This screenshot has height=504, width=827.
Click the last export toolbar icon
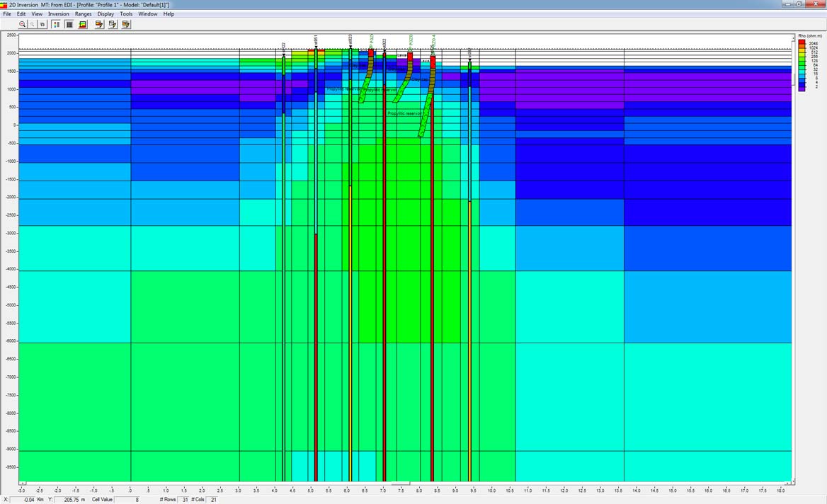coord(125,23)
